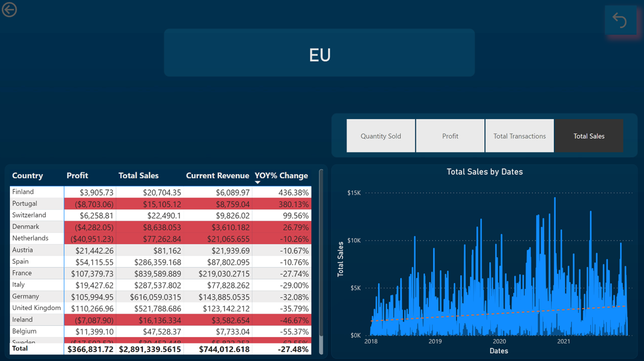The height and width of the screenshot is (361, 644).
Task: Click the Total Sales column header
Action: [138, 176]
